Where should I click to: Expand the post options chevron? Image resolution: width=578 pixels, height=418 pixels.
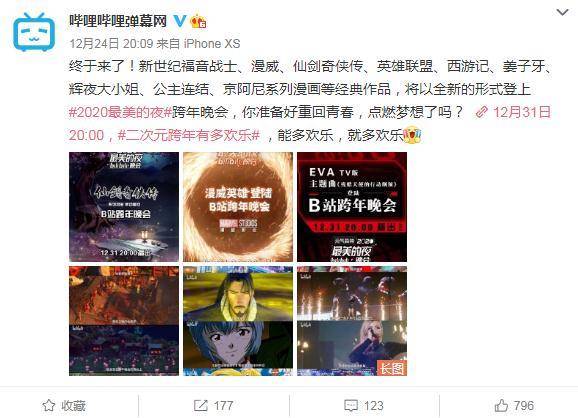[x=562, y=13]
